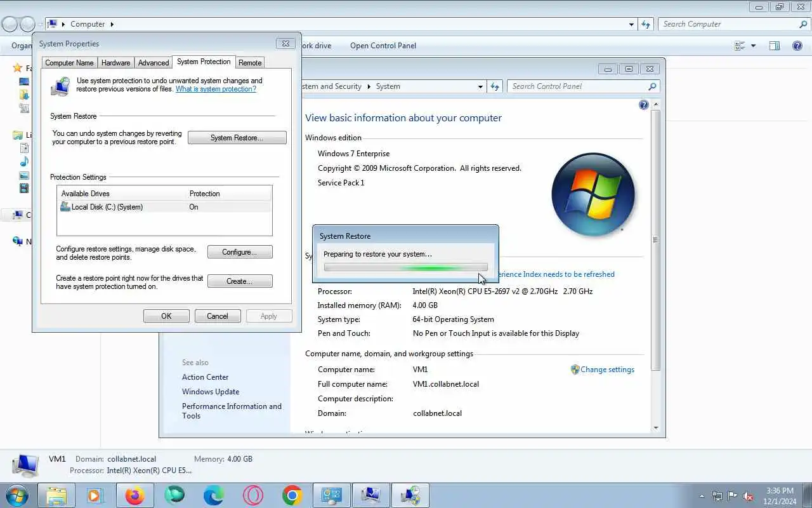Click the network status icon in the tray
Image resolution: width=812 pixels, height=508 pixels.
pyautogui.click(x=717, y=496)
